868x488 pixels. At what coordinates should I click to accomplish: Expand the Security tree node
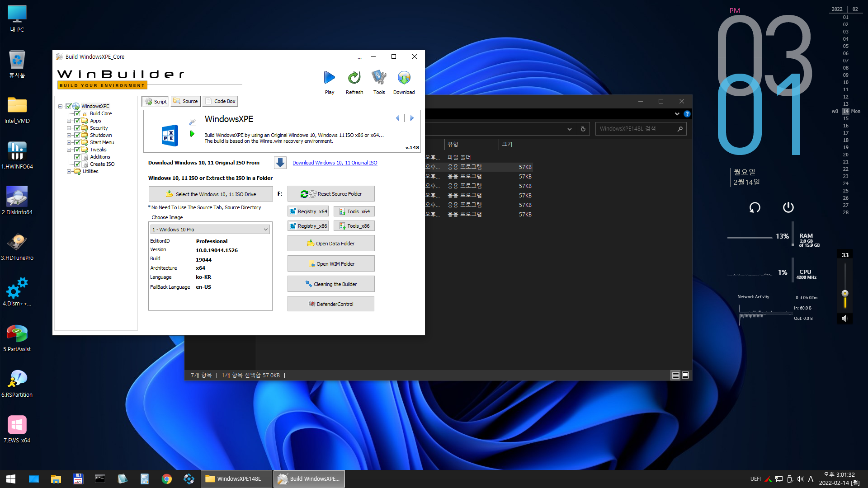tap(69, 128)
